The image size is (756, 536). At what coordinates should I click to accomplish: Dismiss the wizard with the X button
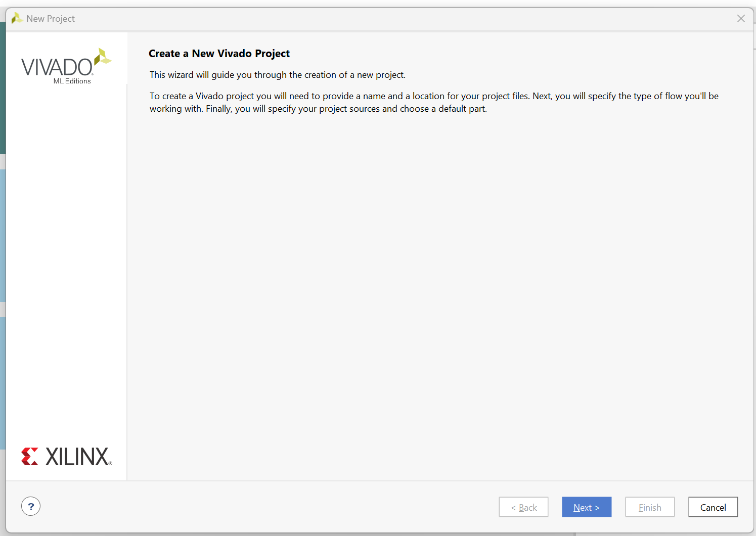tap(741, 18)
